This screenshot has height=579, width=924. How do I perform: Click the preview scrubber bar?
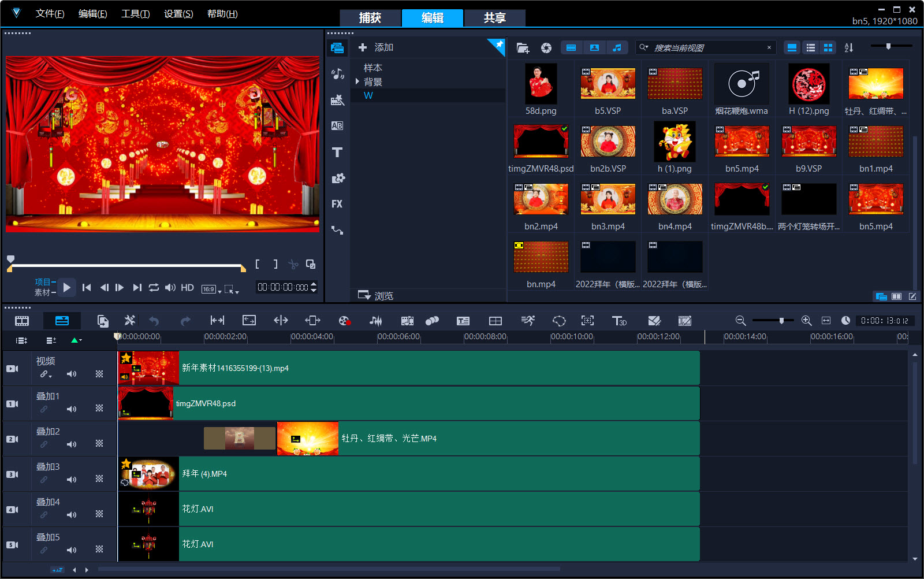point(126,266)
